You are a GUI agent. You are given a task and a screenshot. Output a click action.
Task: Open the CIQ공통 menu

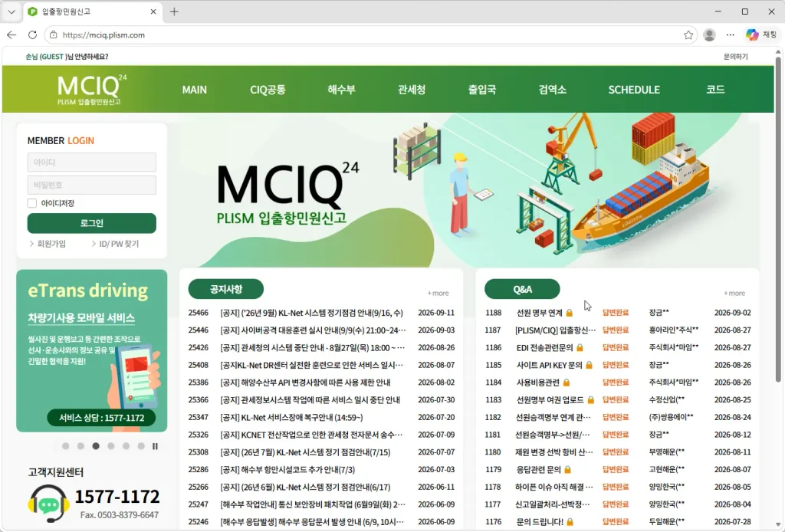(x=268, y=90)
